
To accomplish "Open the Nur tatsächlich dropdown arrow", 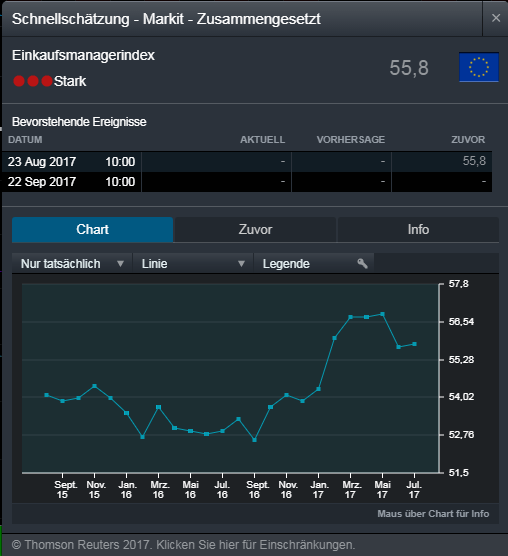I will [121, 264].
